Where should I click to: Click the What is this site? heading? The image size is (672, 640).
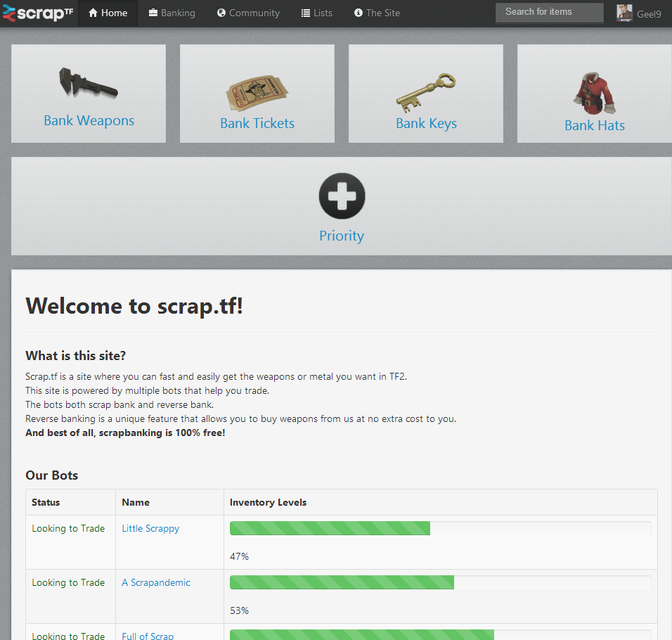(75, 356)
